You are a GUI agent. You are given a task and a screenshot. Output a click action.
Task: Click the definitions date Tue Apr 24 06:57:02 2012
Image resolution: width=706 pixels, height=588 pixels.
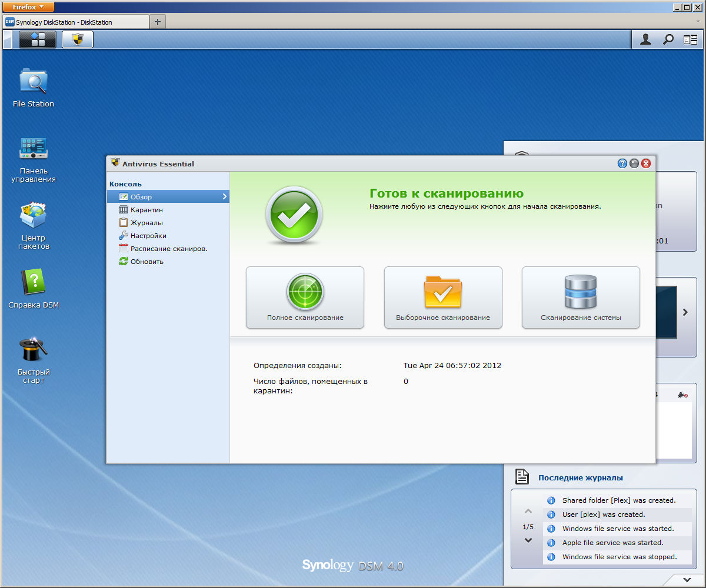pos(452,365)
